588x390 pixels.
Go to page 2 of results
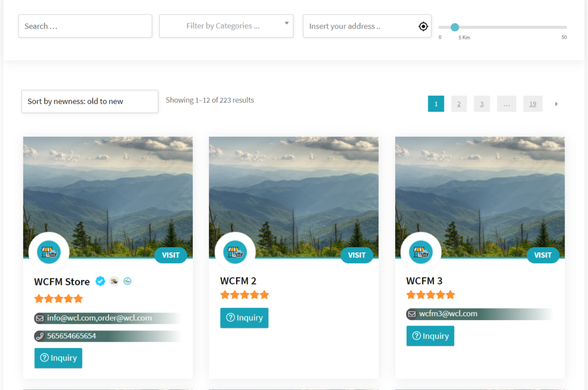point(459,104)
